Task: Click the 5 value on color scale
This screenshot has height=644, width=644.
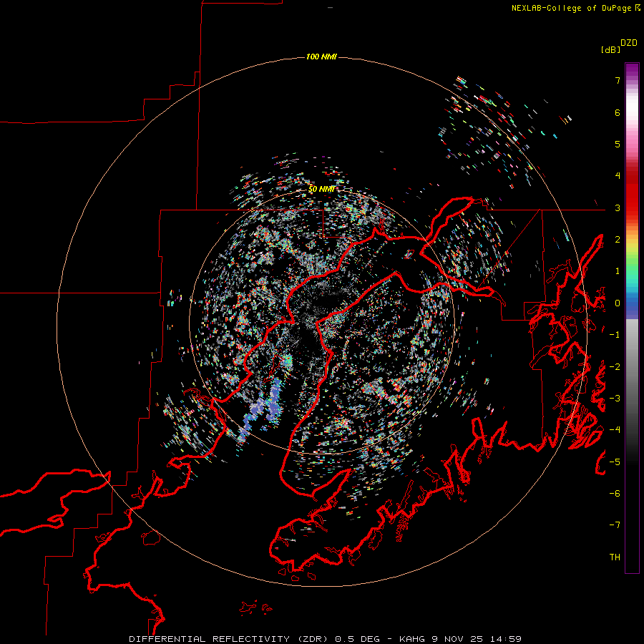Action: click(618, 144)
